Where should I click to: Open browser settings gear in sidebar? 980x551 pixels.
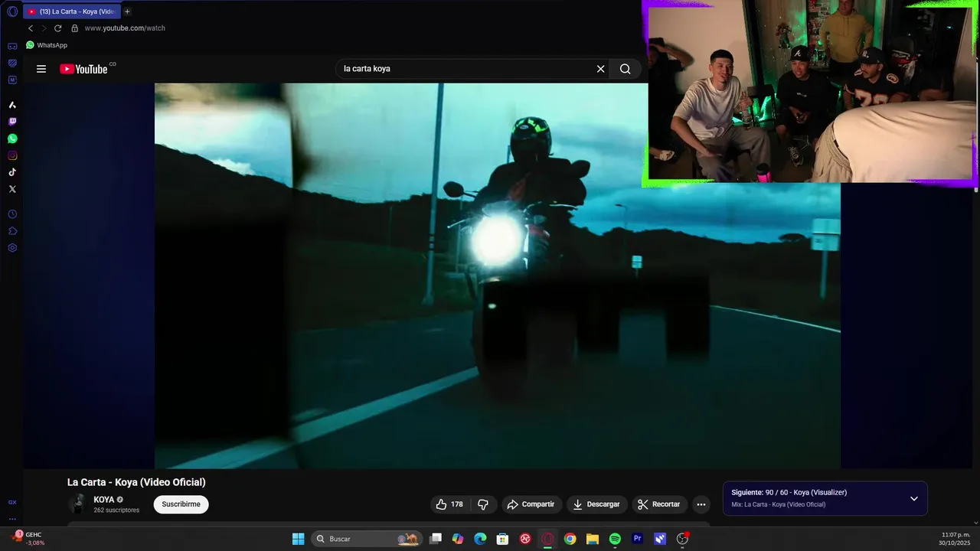pyautogui.click(x=12, y=248)
